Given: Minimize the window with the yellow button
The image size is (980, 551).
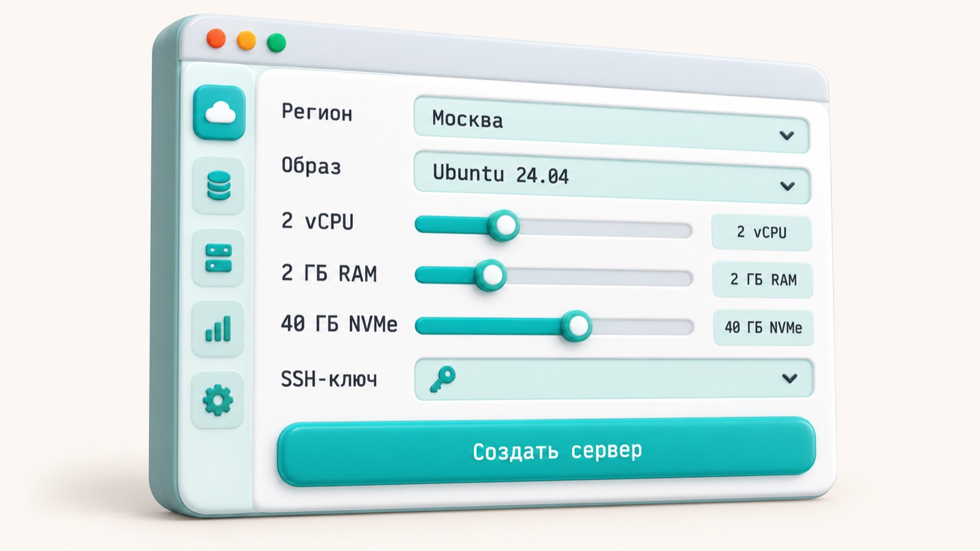Looking at the screenshot, I should pyautogui.click(x=246, y=41).
